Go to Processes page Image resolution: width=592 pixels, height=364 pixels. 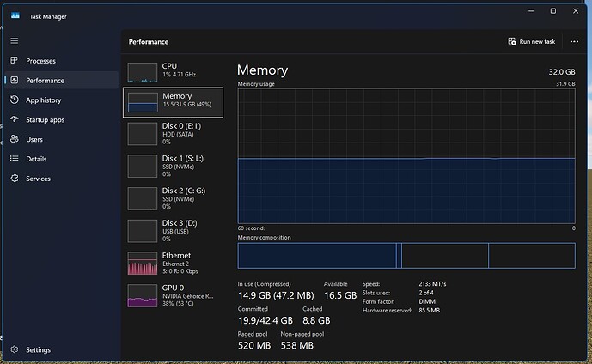pos(62,61)
